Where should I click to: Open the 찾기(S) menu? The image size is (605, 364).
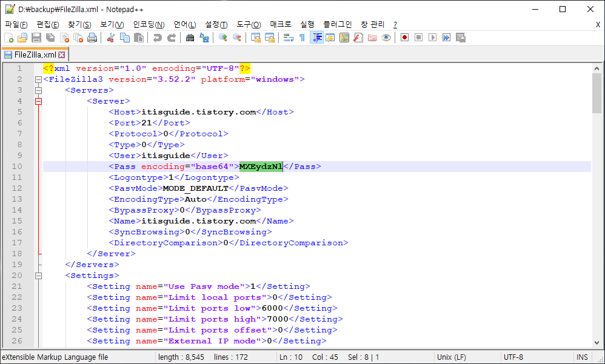[x=79, y=25]
